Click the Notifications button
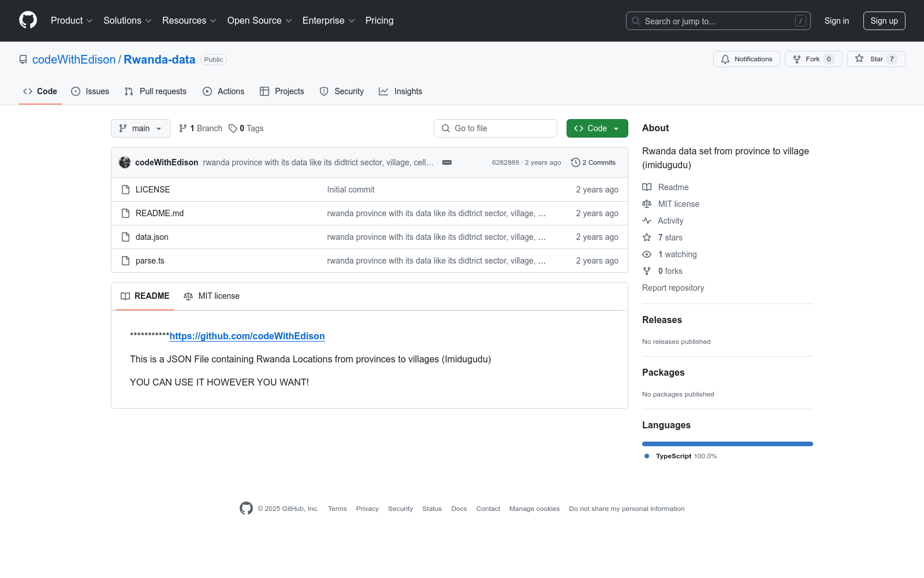 (x=747, y=59)
